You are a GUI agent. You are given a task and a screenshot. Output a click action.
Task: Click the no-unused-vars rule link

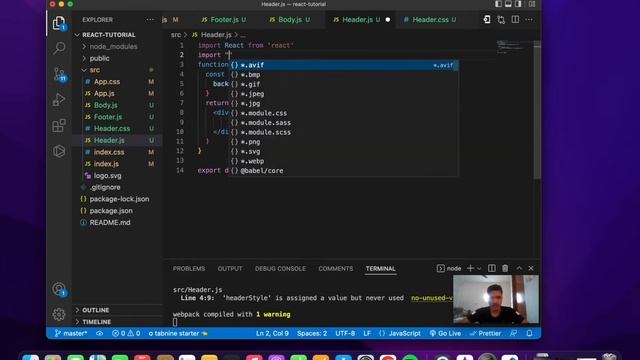point(432,298)
